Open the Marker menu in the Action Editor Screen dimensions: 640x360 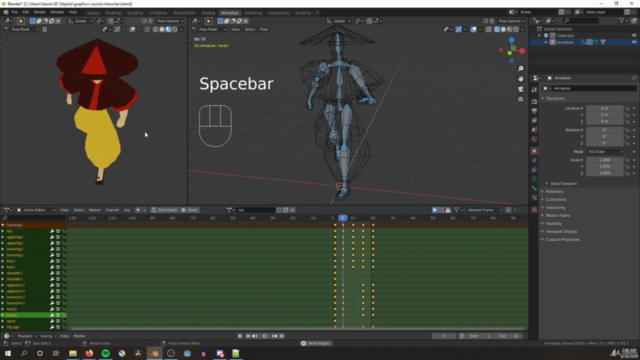coord(95,210)
